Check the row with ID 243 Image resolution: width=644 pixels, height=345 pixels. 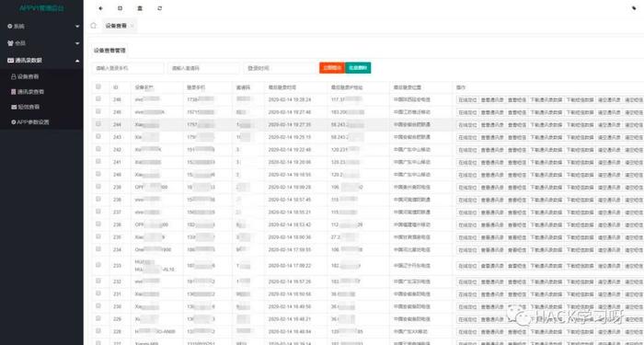(98, 136)
